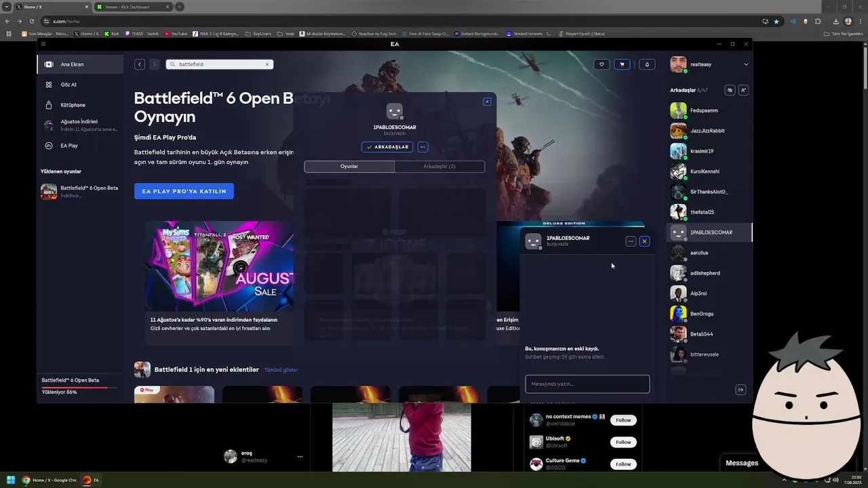The height and width of the screenshot is (488, 868).
Task: Select friend krasimir19
Action: (x=709, y=151)
